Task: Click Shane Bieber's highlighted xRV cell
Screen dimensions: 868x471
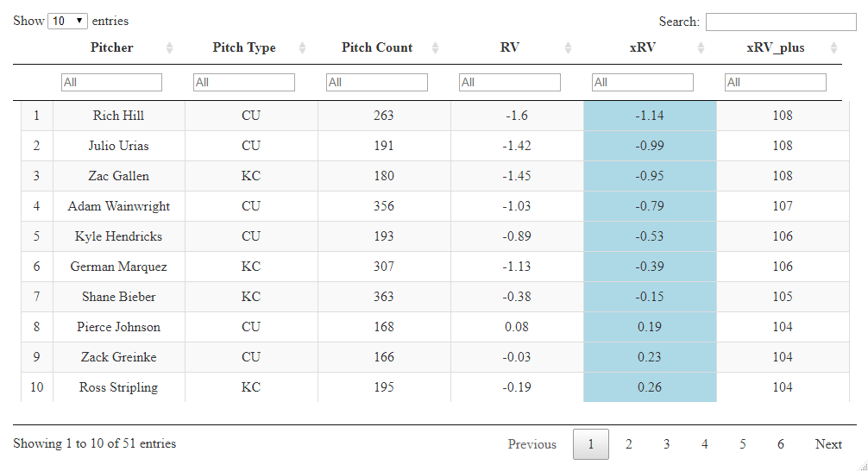Action: 650,297
